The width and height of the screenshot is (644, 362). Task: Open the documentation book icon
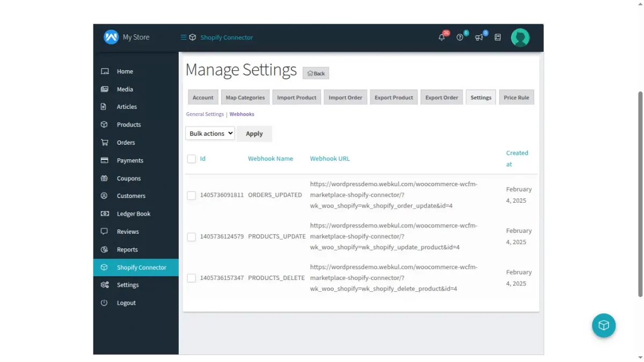click(x=497, y=36)
